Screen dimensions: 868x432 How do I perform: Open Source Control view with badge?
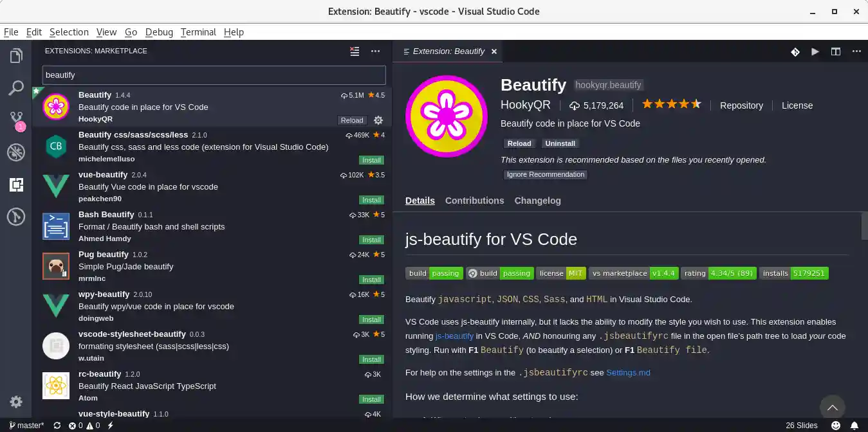pos(16,120)
